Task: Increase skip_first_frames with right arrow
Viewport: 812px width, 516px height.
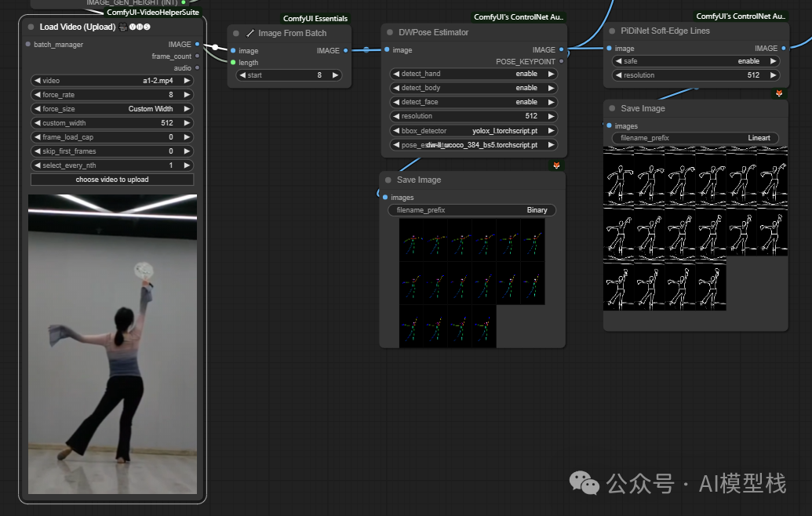Action: coord(187,151)
